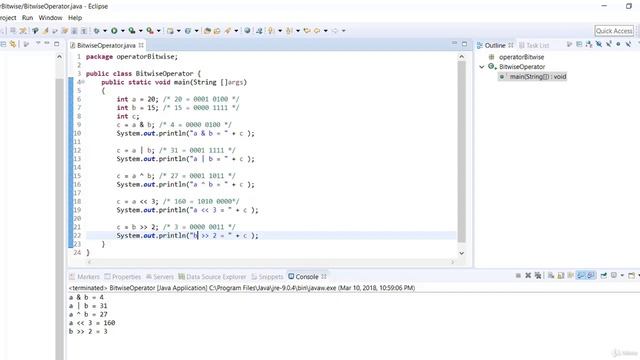Open dropdown next to Back arrow
The height and width of the screenshot is (360, 640).
click(325, 31)
